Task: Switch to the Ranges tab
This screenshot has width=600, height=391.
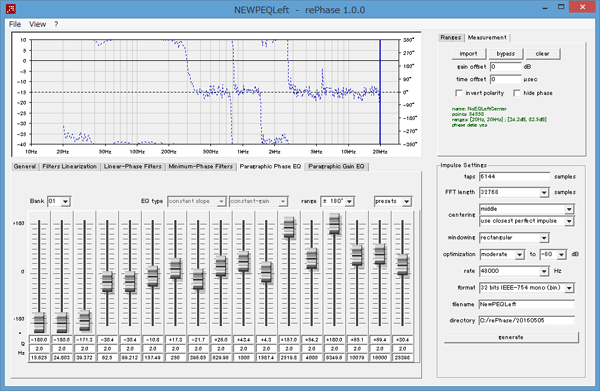Action: 450,37
